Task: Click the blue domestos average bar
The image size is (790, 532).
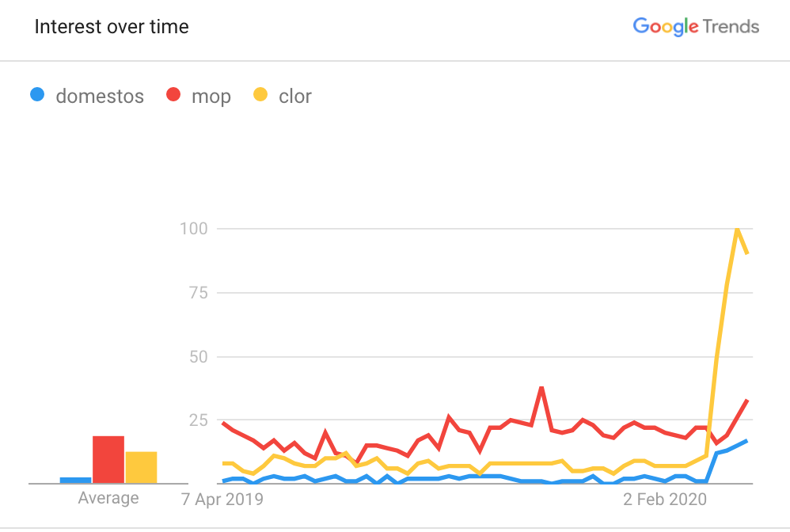Action: pos(75,480)
